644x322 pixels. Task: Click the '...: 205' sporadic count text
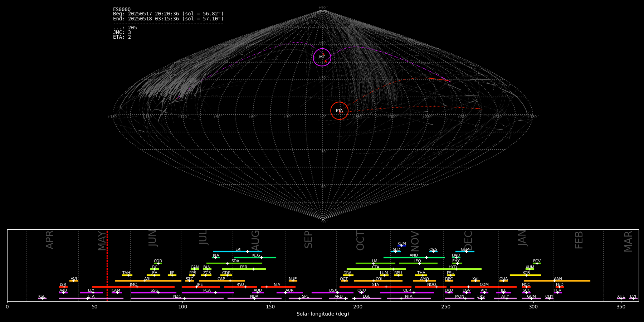[125, 28]
